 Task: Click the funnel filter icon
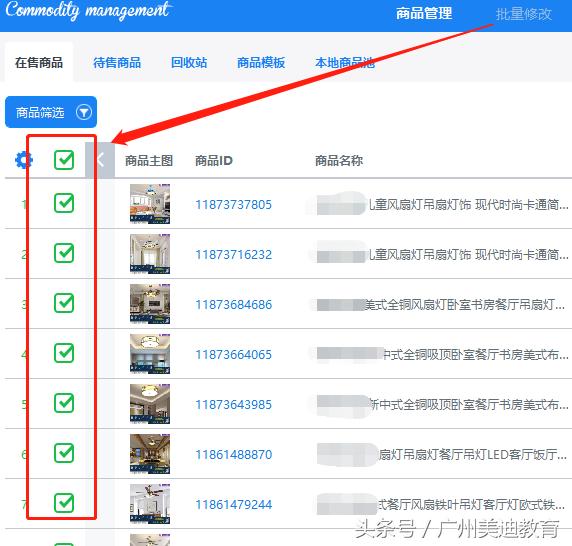pos(84,112)
